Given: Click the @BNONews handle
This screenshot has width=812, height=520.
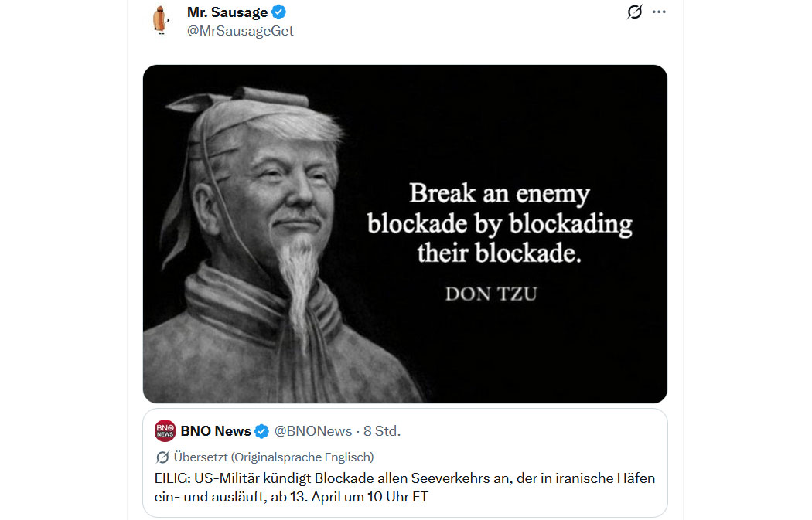Looking at the screenshot, I should coord(313,431).
